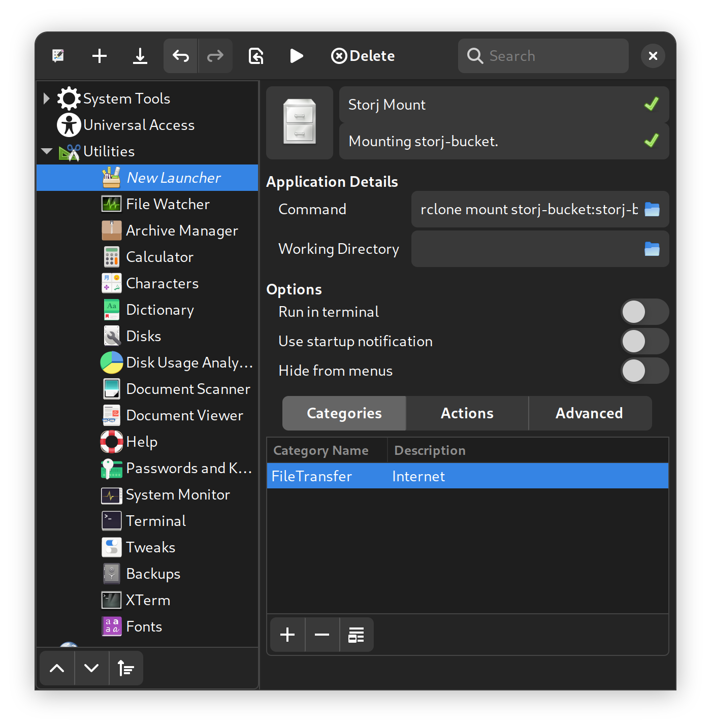Confirm comment with green checkmark

click(652, 141)
